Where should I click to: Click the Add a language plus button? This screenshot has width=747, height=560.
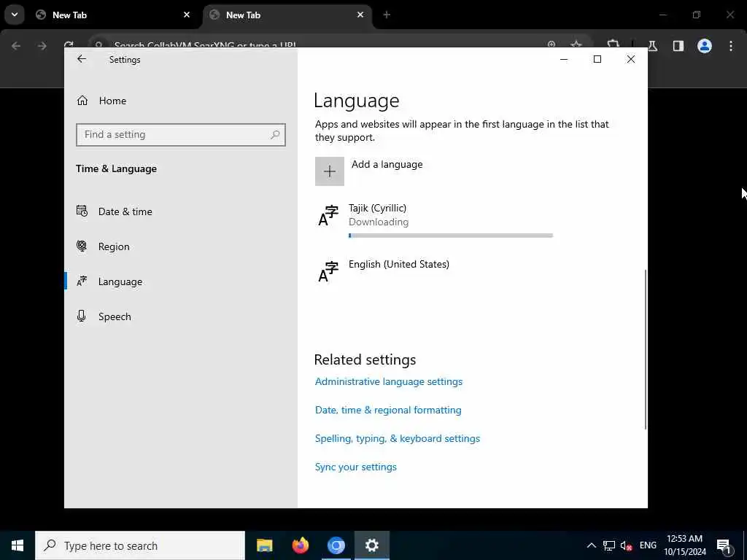point(329,171)
